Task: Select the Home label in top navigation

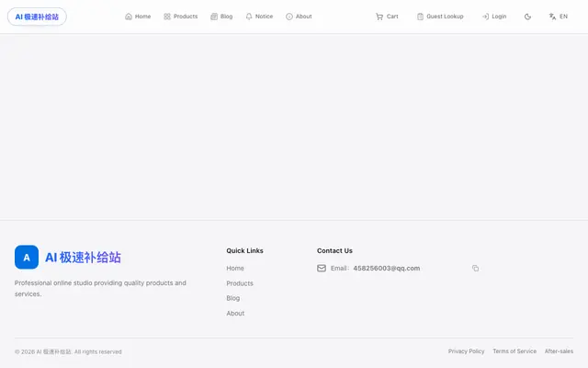Action: (143, 17)
